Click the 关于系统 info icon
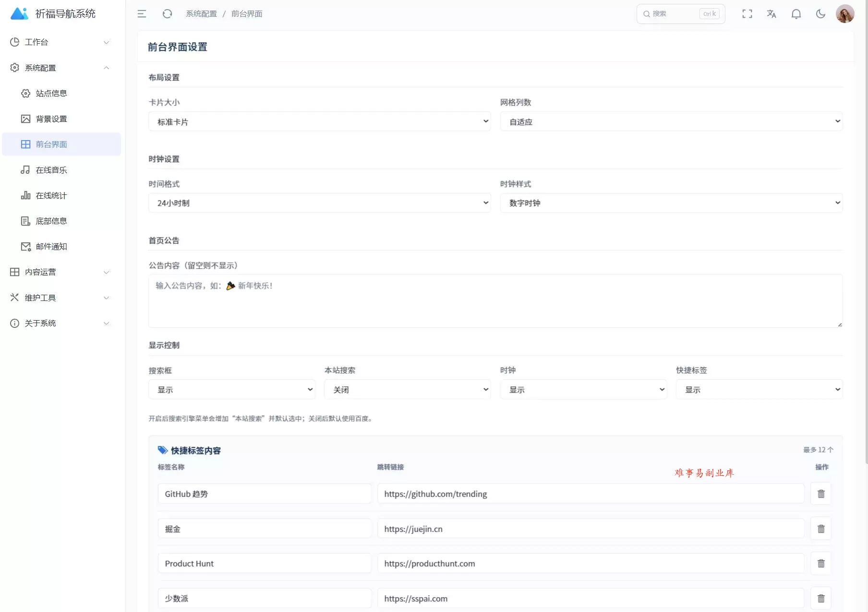The width and height of the screenshot is (868, 612). tap(15, 323)
